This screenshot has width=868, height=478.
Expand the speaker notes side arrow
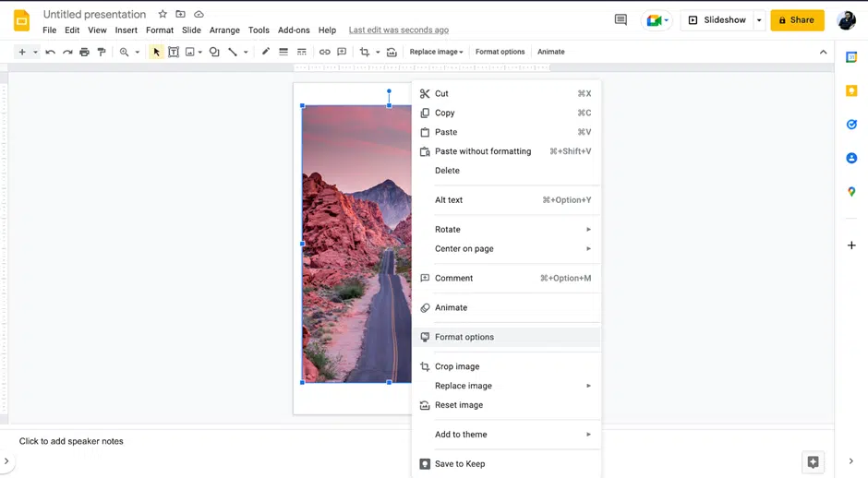coord(6,461)
